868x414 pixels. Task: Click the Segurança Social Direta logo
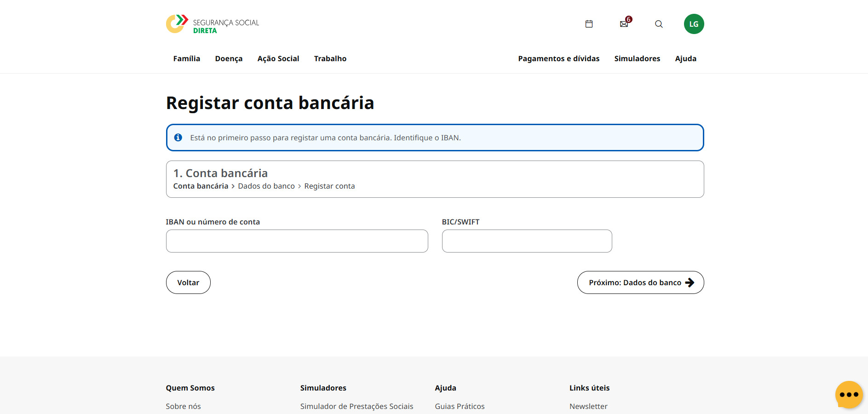click(x=212, y=23)
